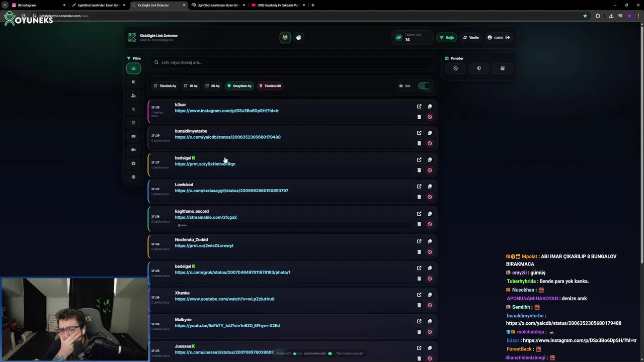Click the Bağlı connection status button

pyautogui.click(x=446, y=37)
